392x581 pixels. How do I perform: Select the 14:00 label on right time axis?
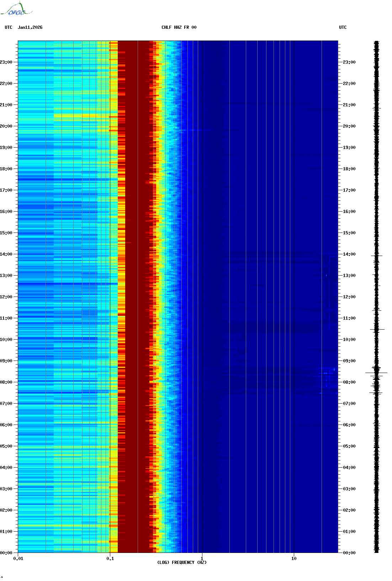pyautogui.click(x=349, y=254)
